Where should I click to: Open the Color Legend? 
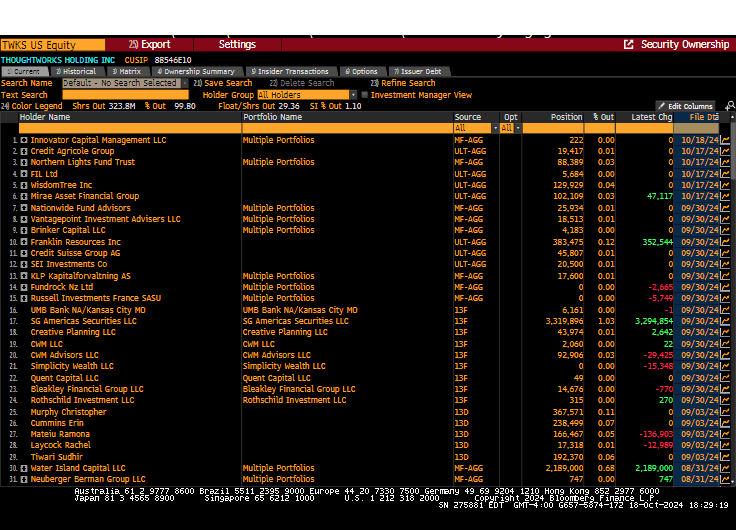click(31, 106)
